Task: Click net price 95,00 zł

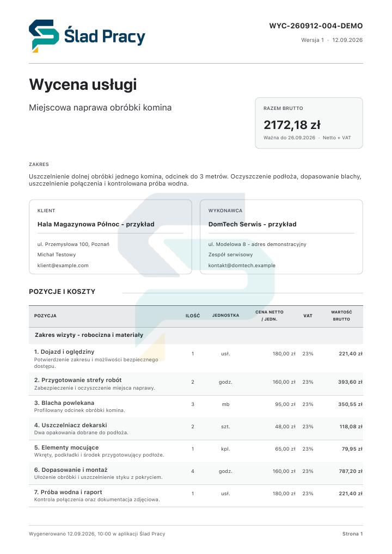Action: 285,404
